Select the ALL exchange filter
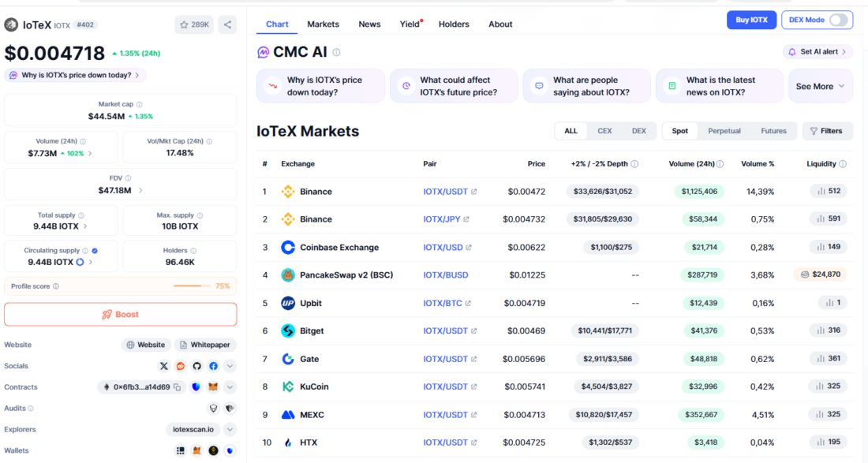The image size is (868, 463). pos(571,131)
